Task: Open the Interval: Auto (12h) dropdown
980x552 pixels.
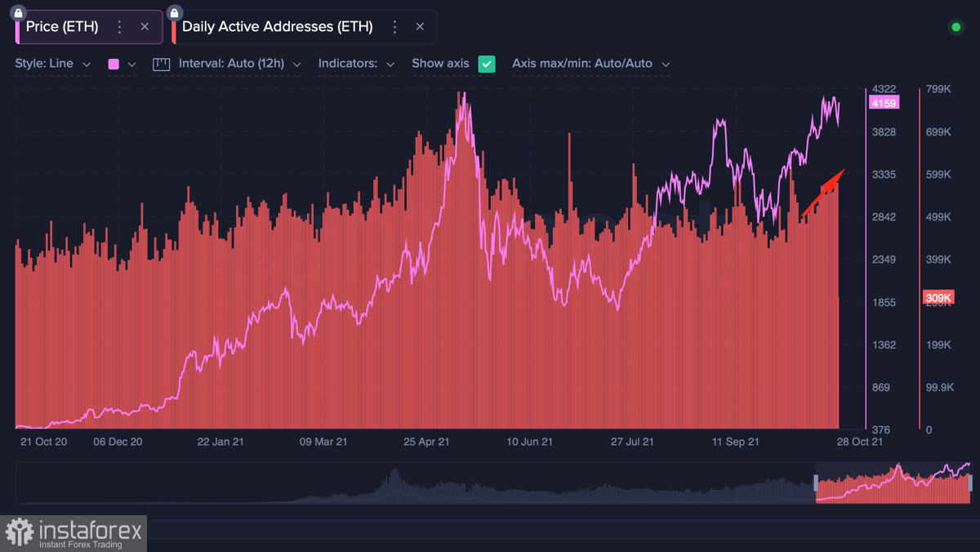Action: 240,63
